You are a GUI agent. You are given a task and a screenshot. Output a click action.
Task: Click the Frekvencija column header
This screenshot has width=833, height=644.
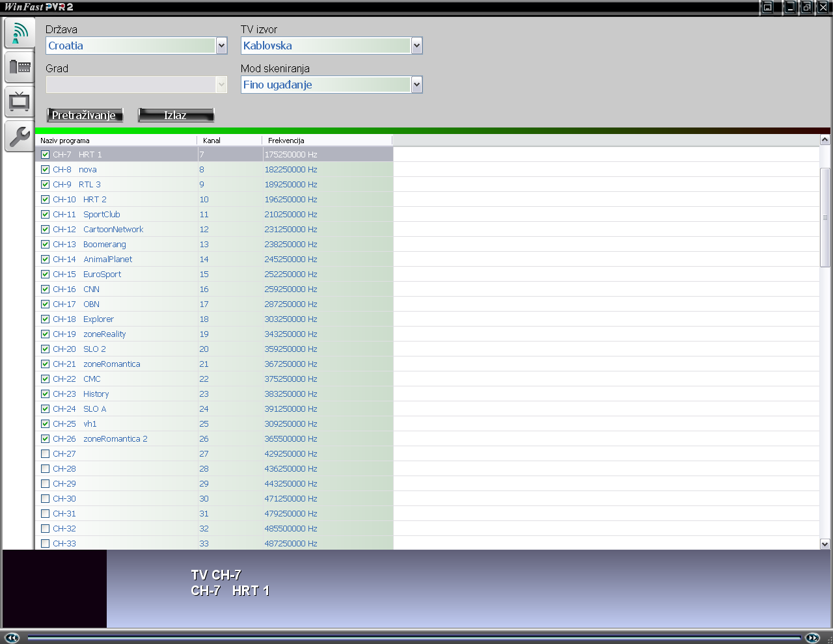click(x=327, y=141)
